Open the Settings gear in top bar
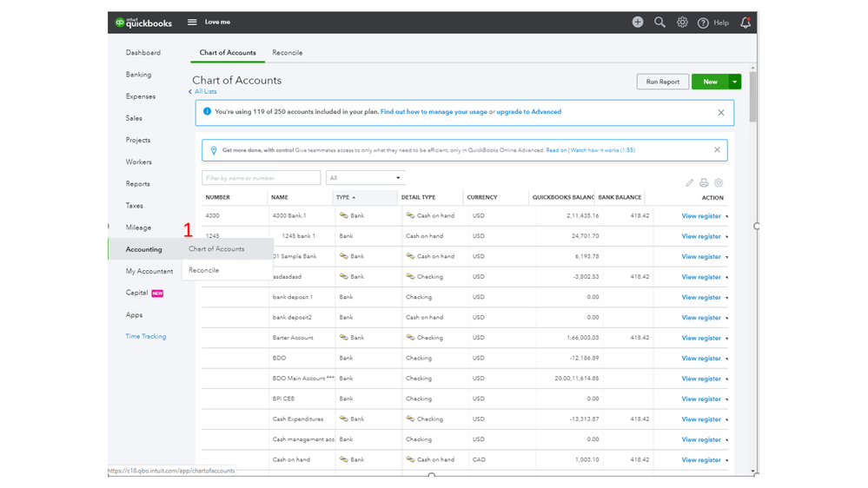 coord(683,23)
